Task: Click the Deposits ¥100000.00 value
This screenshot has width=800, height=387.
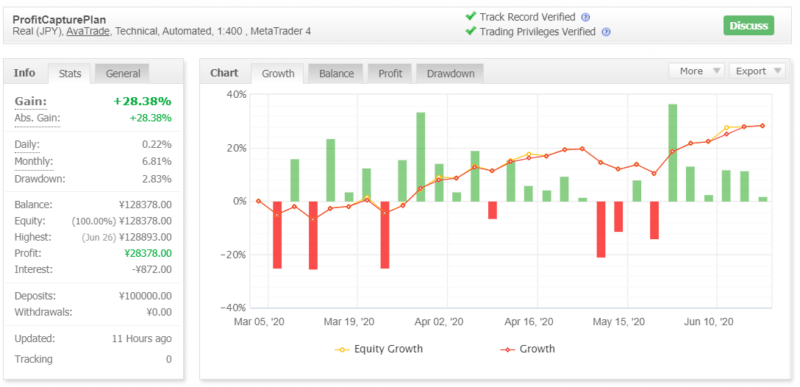Action: tap(145, 296)
